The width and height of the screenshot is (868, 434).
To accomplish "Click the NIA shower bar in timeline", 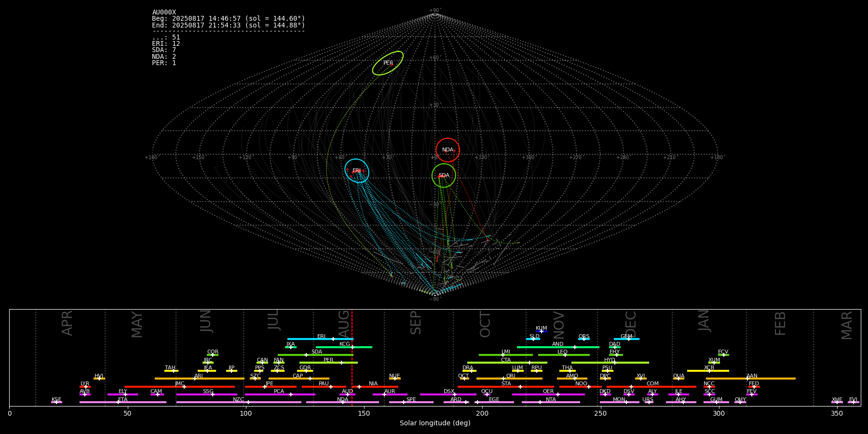I will [x=375, y=387].
